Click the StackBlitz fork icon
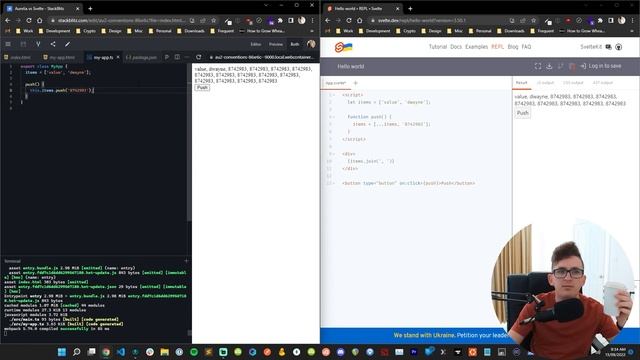This screenshot has width=640, height=360. pyautogui.click(x=38, y=44)
